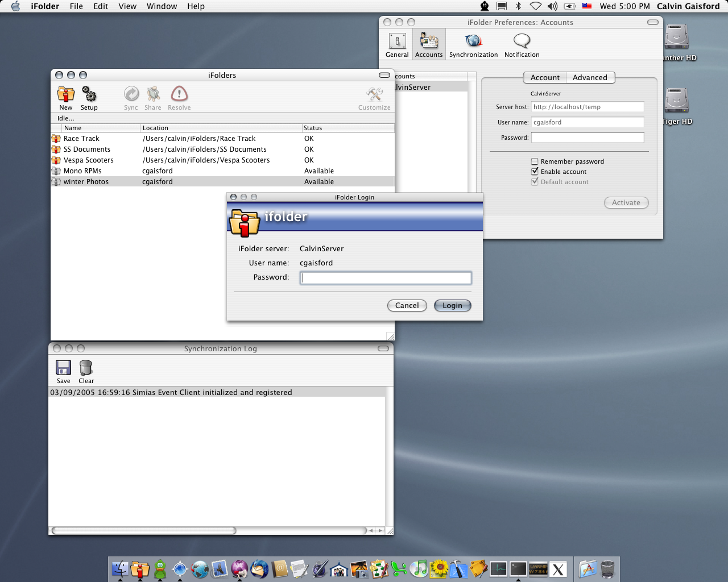Select the SS Documents iFolder row
This screenshot has height=582, width=728.
222,149
